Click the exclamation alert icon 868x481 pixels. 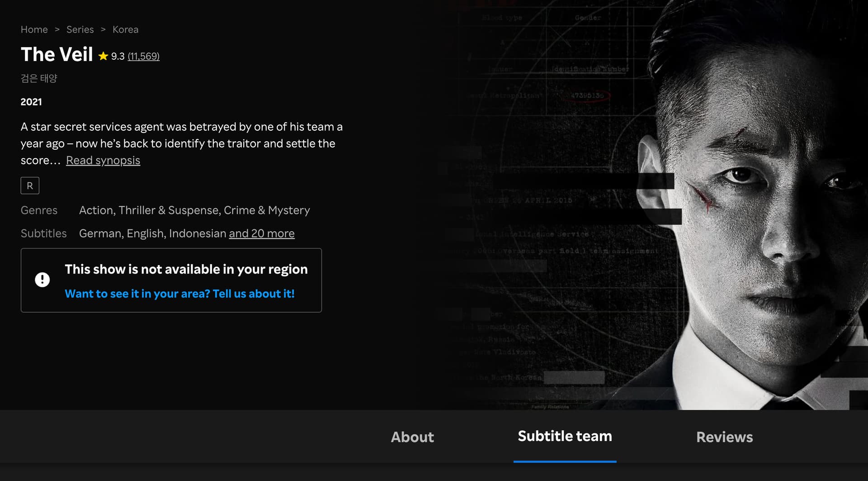[x=42, y=280]
